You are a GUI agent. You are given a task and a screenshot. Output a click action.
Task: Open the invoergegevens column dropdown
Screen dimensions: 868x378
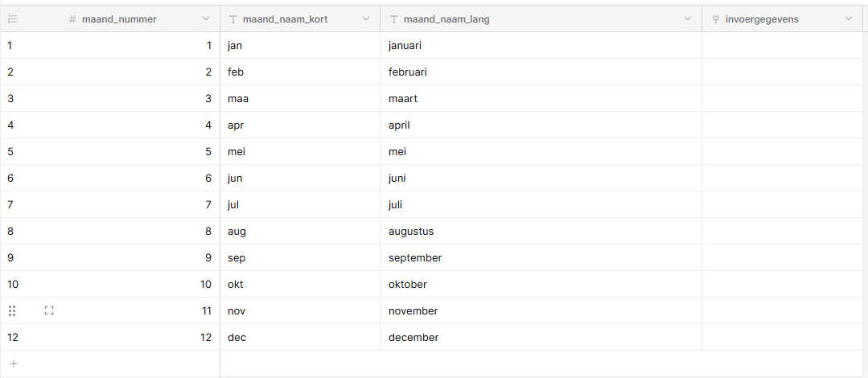click(849, 18)
